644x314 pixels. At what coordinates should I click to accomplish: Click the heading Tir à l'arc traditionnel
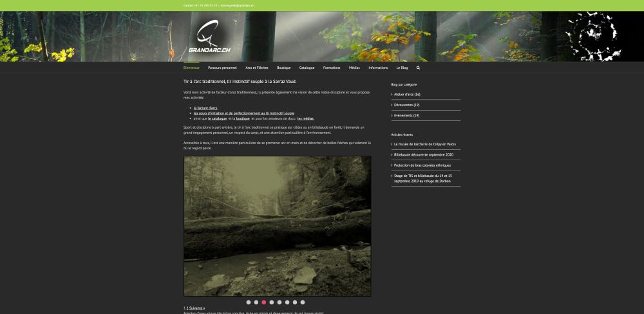coord(240,82)
